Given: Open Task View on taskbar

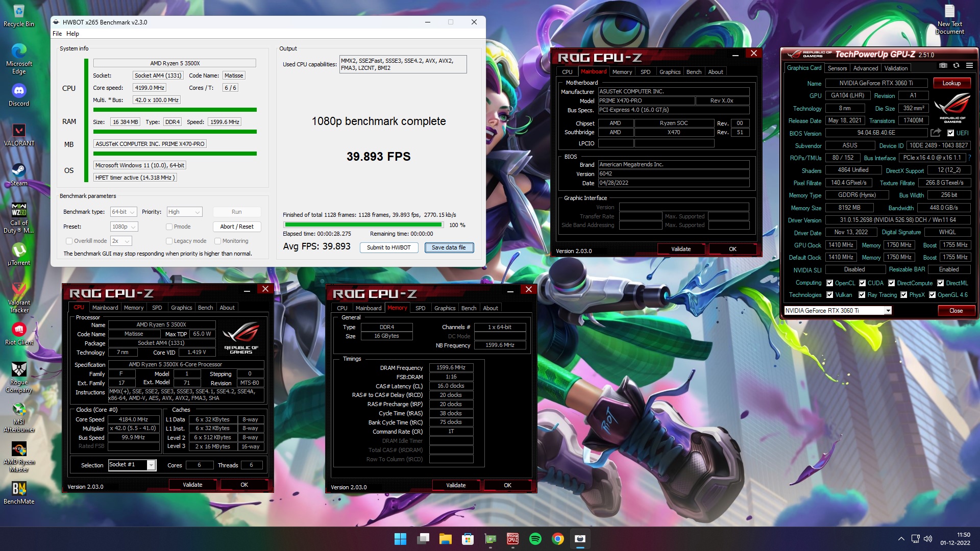Looking at the screenshot, I should (x=423, y=539).
